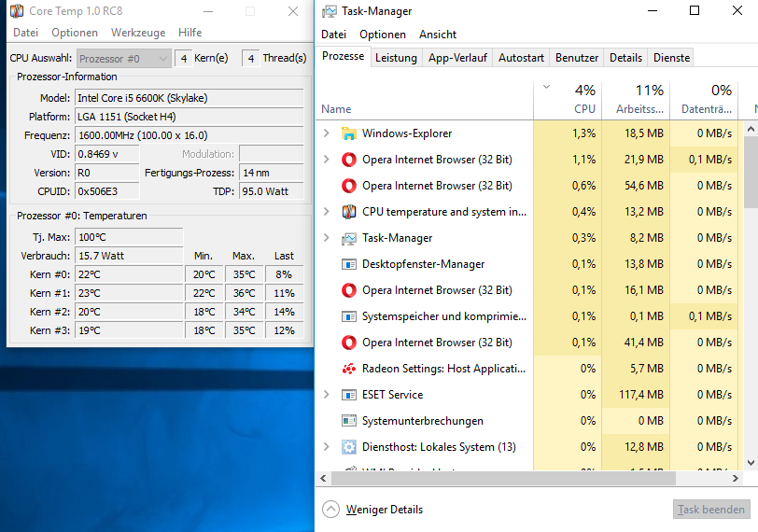Open the Werkzeuge menu in Core Temp
The width and height of the screenshot is (758, 532).
point(138,33)
